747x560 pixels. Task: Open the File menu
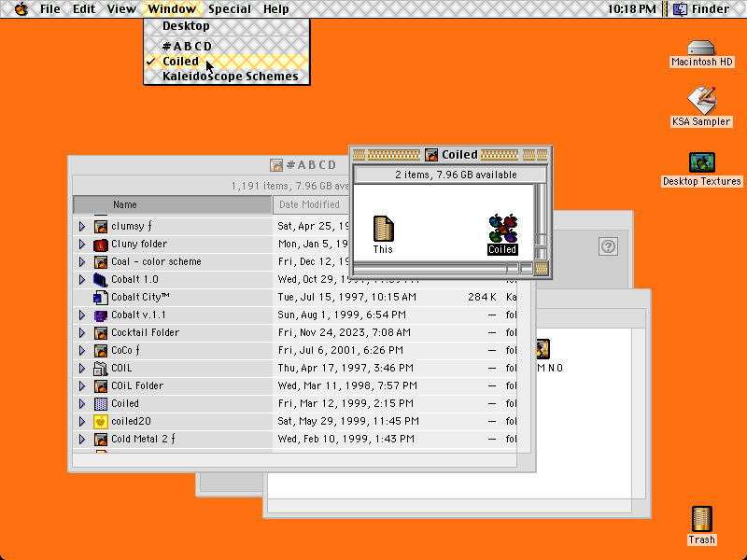point(50,9)
